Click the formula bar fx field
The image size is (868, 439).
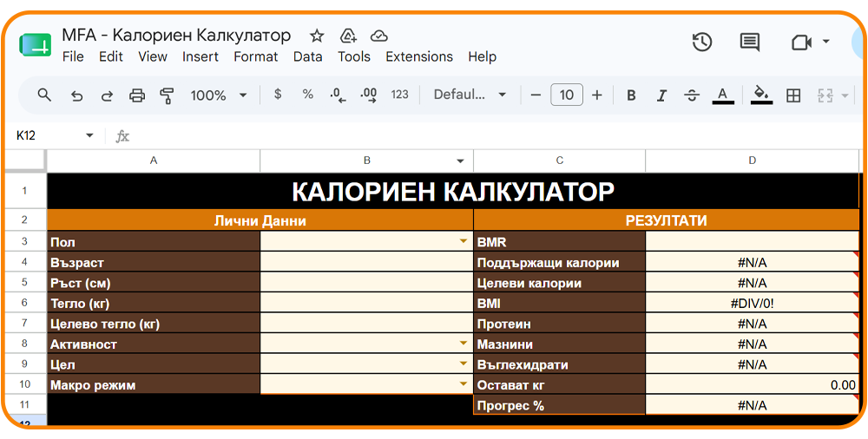(x=493, y=136)
